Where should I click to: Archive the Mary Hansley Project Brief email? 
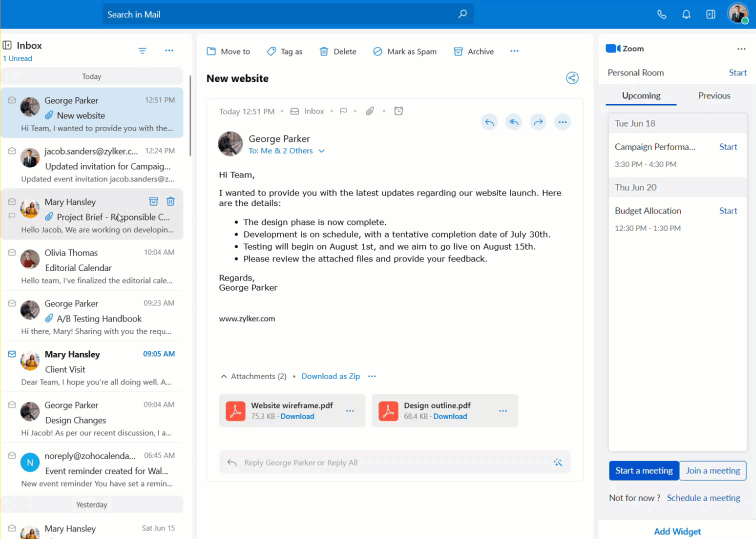[153, 201]
